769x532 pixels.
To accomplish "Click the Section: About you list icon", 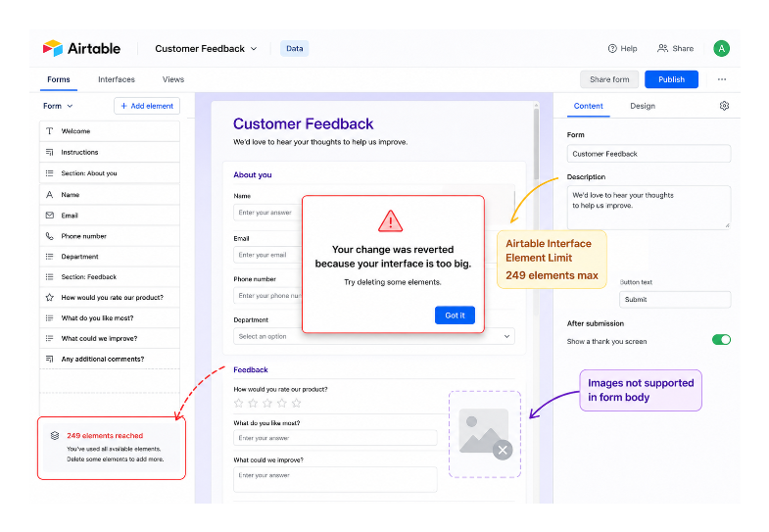I will click(50, 173).
